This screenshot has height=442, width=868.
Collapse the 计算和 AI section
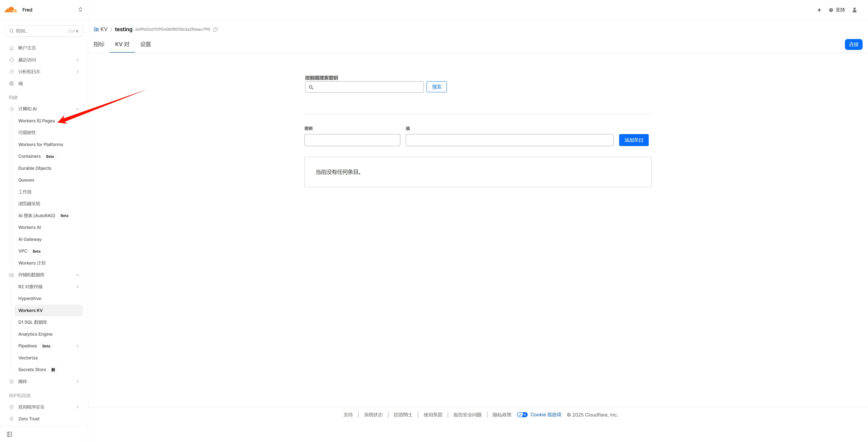click(x=78, y=109)
